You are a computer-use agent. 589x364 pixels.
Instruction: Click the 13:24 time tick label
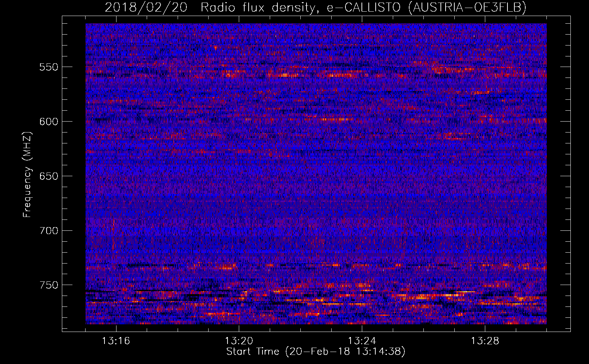(362, 341)
